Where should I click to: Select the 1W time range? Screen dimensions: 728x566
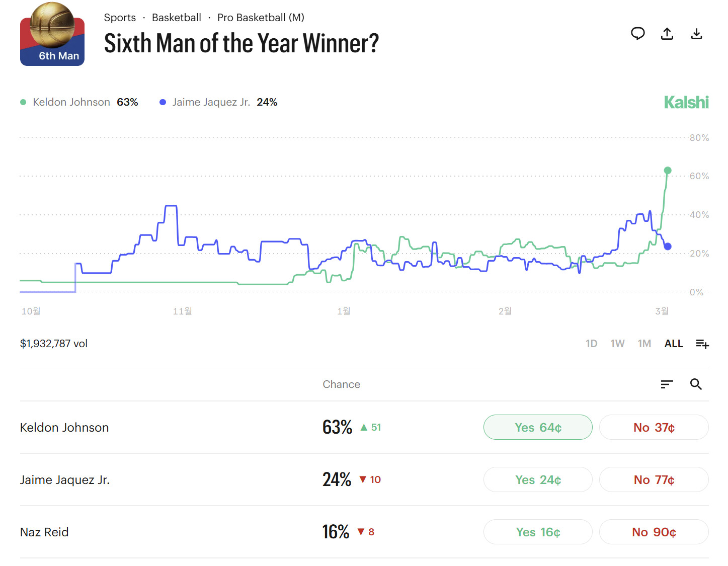617,344
